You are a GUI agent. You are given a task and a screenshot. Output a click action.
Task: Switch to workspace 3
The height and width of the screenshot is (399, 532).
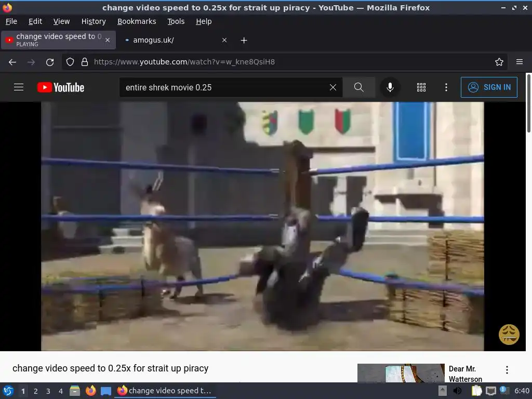(48, 391)
